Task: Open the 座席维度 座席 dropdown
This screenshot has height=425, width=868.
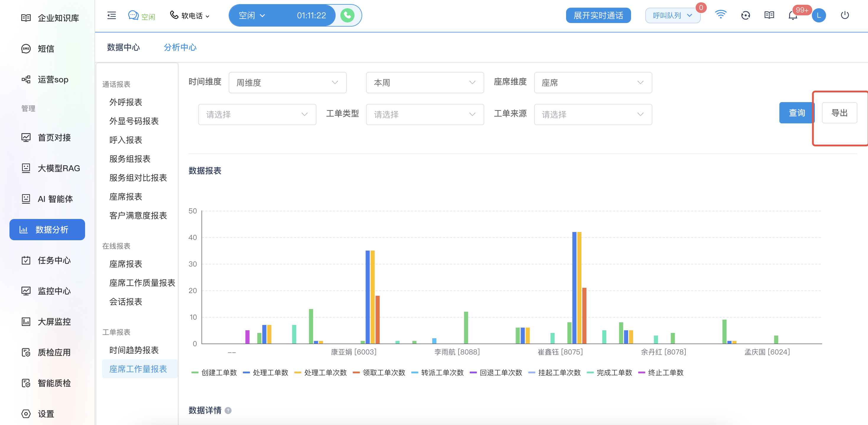Action: click(x=593, y=82)
